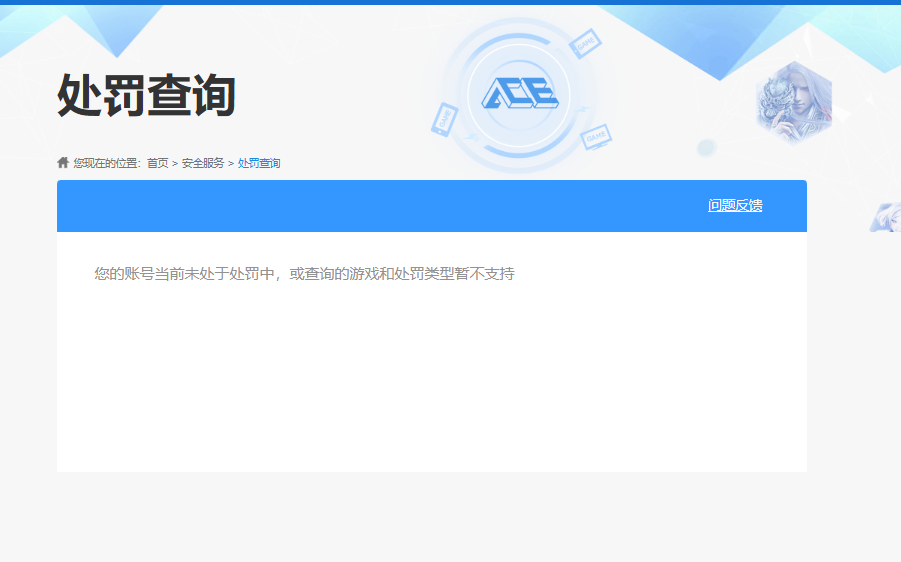
Task: Click the phone GAME icon left of ACE logo
Action: [443, 119]
